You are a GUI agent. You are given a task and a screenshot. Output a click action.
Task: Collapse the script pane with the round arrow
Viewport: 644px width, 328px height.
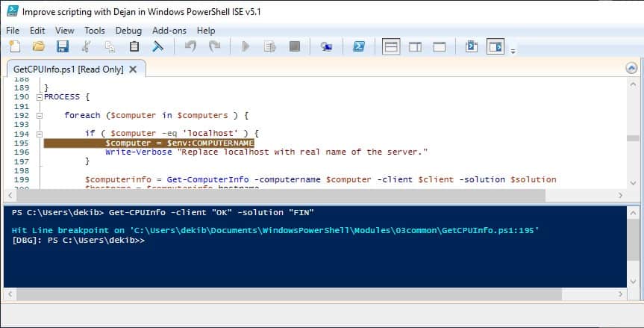631,68
